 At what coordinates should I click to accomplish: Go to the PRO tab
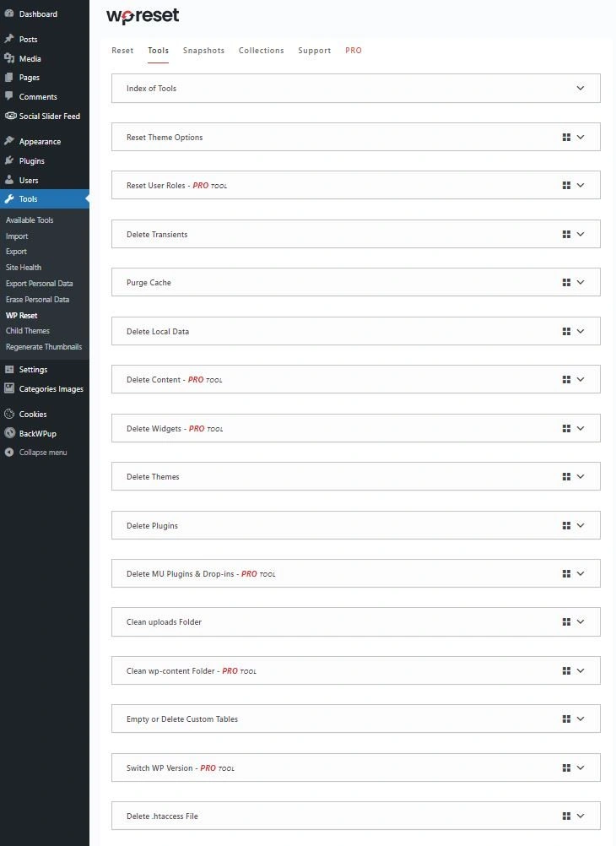(354, 51)
